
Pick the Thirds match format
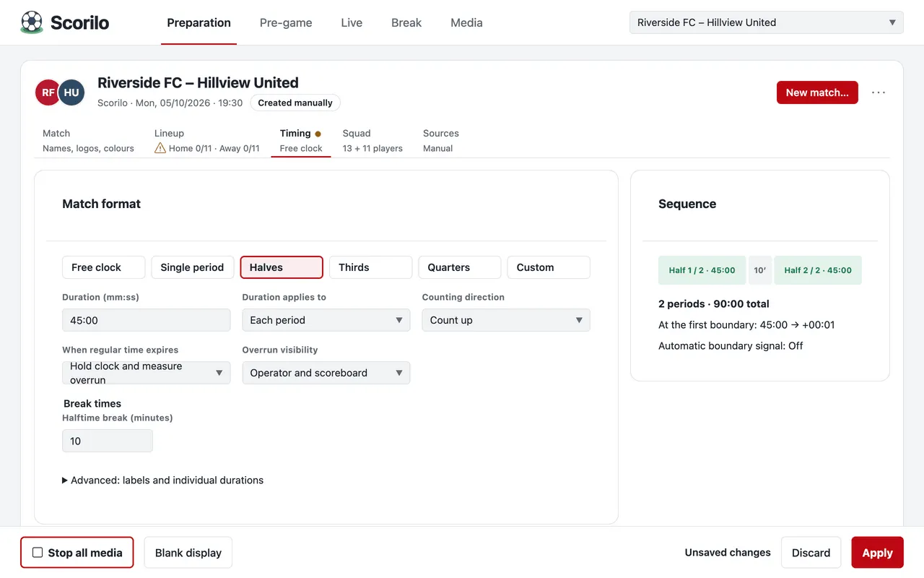point(371,267)
